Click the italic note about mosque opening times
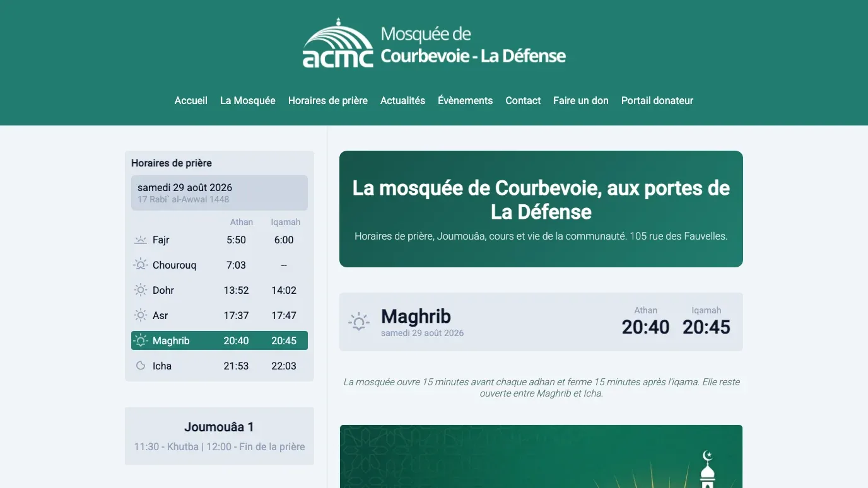 [541, 388]
